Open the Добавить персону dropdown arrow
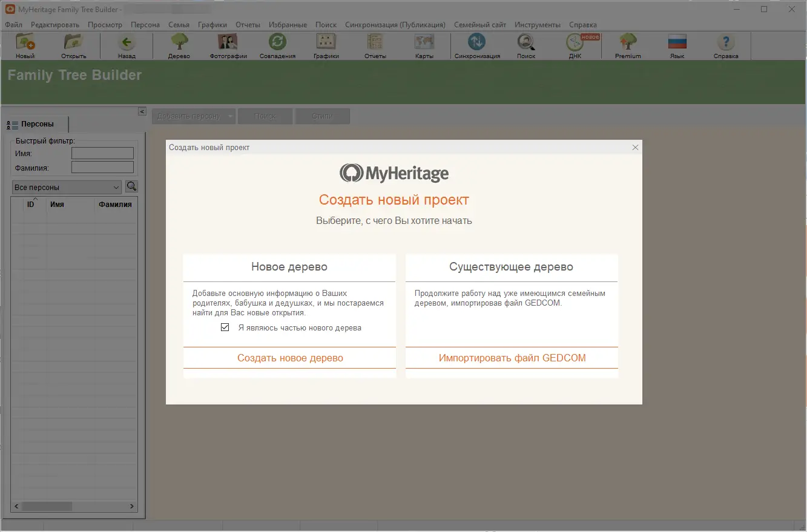 coord(231,116)
